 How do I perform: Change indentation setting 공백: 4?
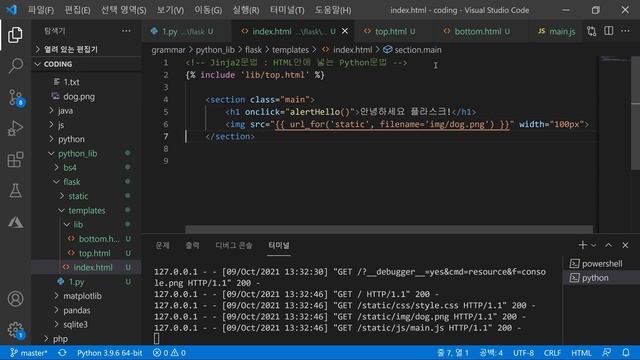point(491,353)
